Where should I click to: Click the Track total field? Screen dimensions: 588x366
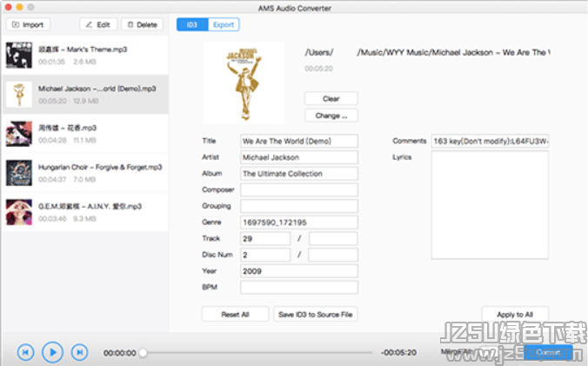coord(333,238)
